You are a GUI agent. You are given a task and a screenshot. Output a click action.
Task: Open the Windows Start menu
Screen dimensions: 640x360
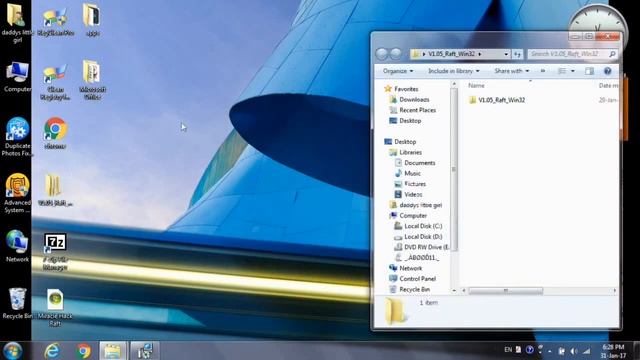(12, 351)
